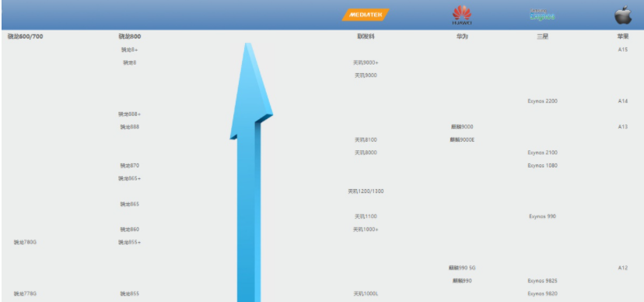
Task: Click the 骁龙870 entry
Action: (x=130, y=166)
